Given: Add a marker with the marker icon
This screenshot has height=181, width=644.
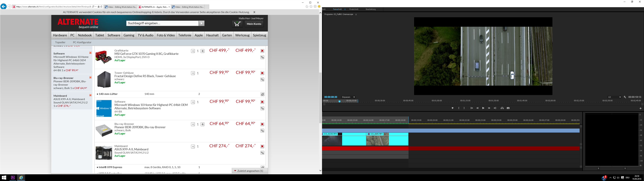Looking at the screenshot, I should (x=452, y=108).
